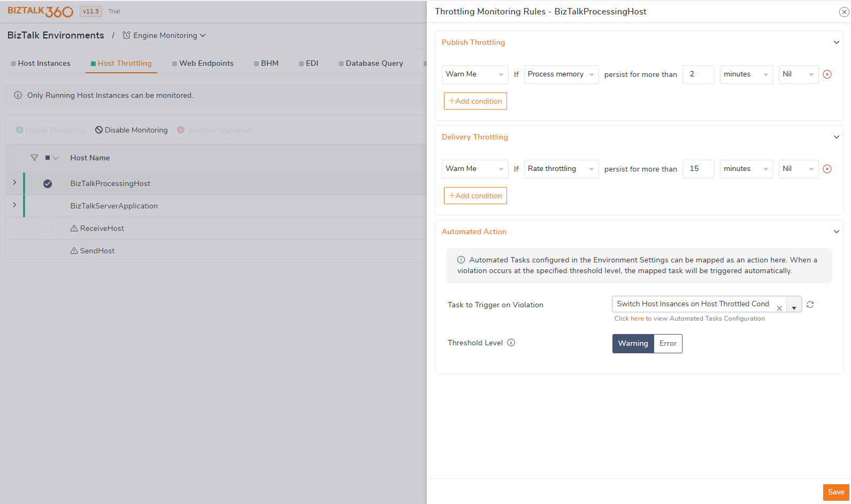851x504 pixels.
Task: Click Threshold Level info icon
Action: [511, 343]
